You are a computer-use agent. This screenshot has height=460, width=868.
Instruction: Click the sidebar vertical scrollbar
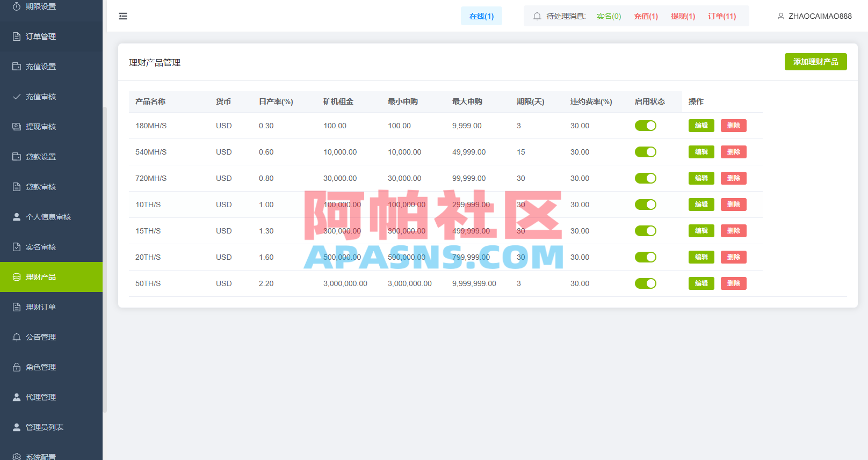(105, 260)
